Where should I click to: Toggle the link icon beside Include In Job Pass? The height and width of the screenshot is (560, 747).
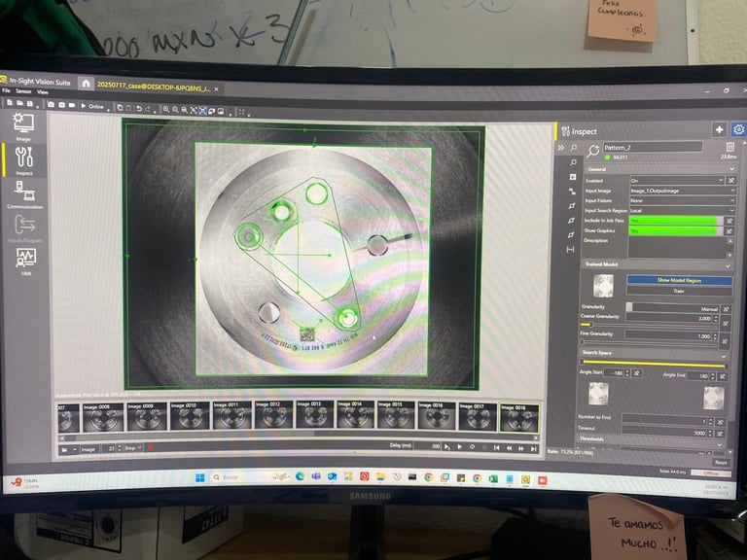(729, 221)
